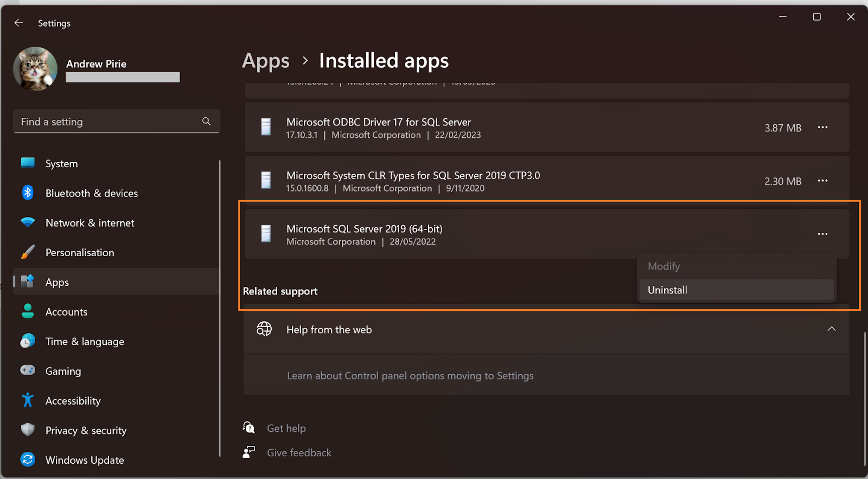Collapse the Help from the web section
Image resolution: width=868 pixels, height=479 pixels.
pyautogui.click(x=831, y=329)
